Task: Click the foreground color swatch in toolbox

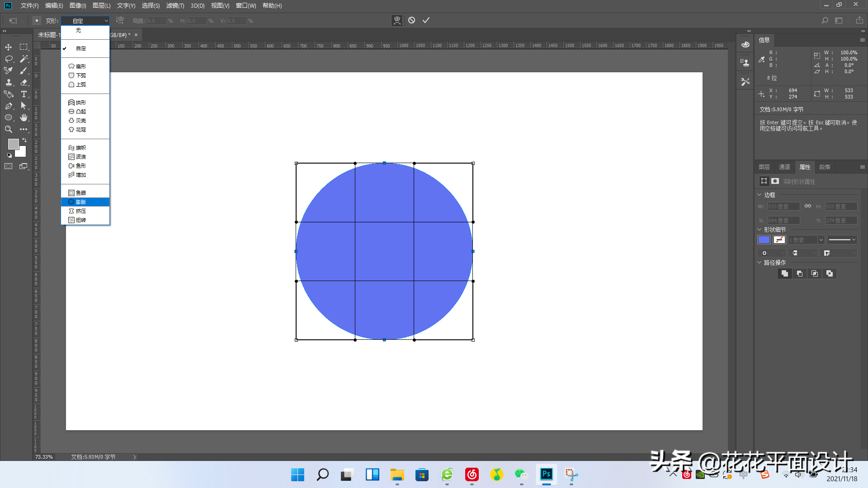Action: [14, 144]
